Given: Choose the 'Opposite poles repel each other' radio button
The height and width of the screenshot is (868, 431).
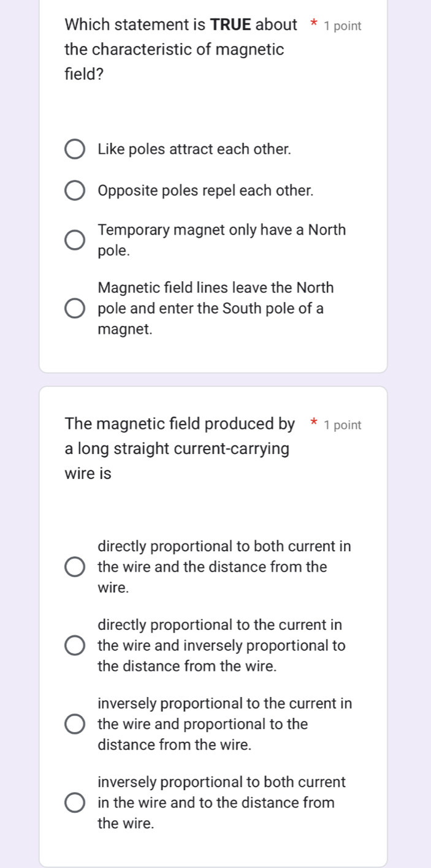Looking at the screenshot, I should [75, 191].
